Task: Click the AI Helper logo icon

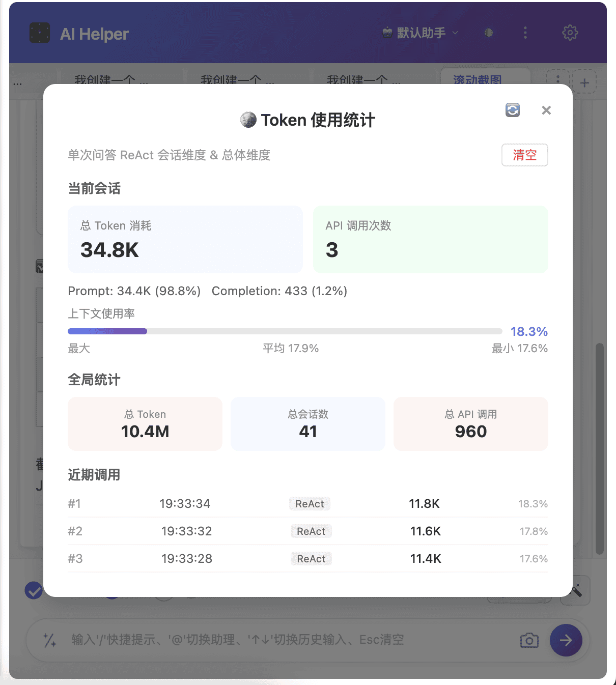Action: 40,33
